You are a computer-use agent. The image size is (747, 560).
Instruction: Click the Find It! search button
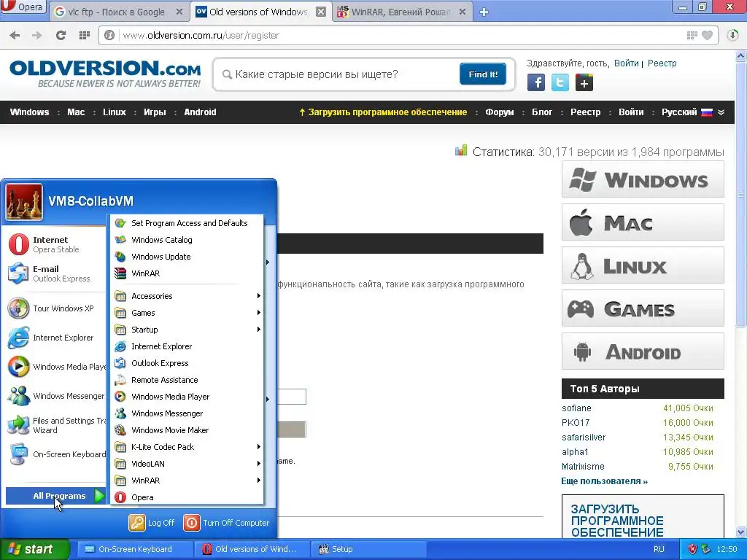tap(483, 74)
